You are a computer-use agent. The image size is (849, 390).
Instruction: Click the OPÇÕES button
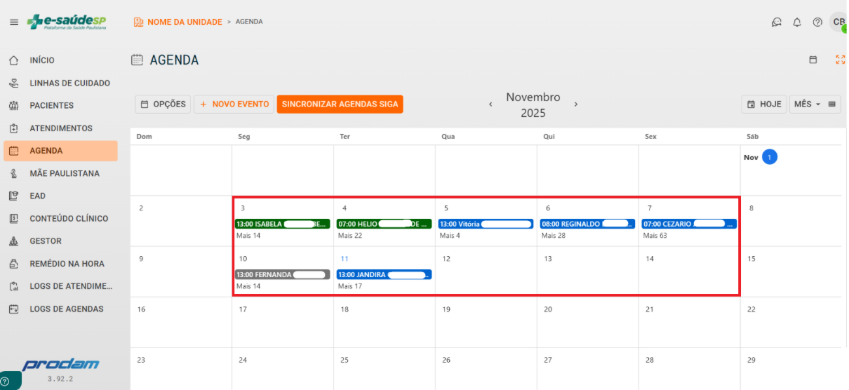[x=163, y=104]
